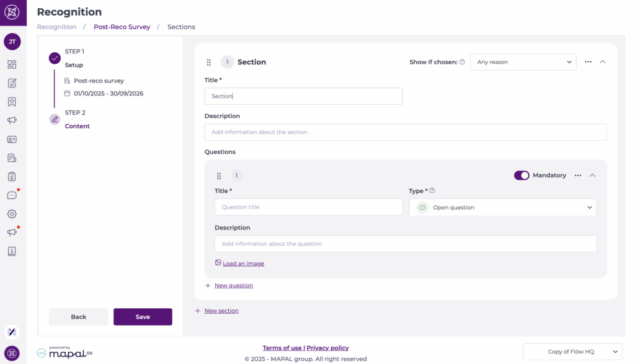The image size is (635, 364).
Task: Click the clipboard checklist icon in sidebar
Action: [12, 177]
